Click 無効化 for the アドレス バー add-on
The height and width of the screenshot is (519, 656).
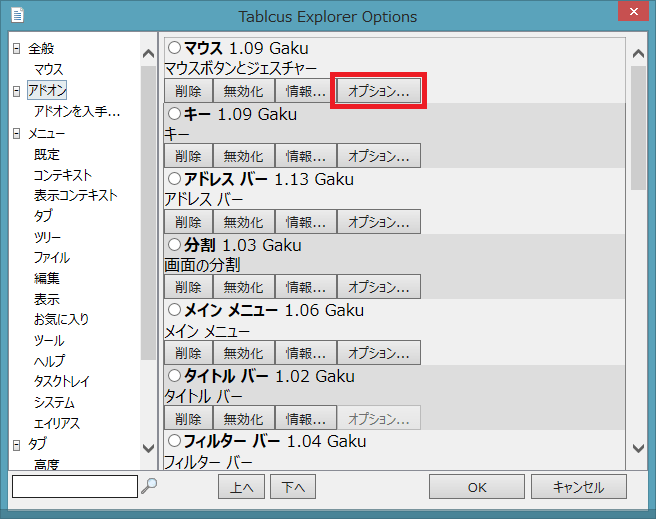(x=243, y=222)
